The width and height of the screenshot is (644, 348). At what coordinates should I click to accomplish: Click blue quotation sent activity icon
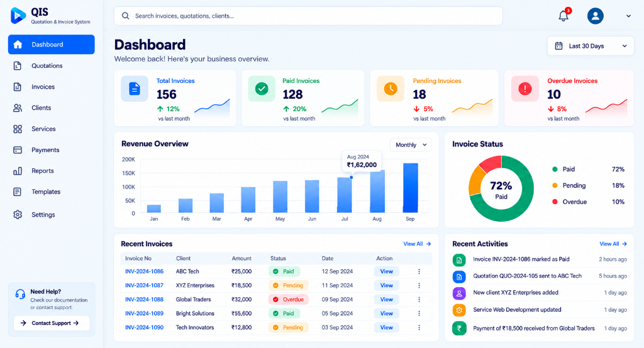[459, 276]
